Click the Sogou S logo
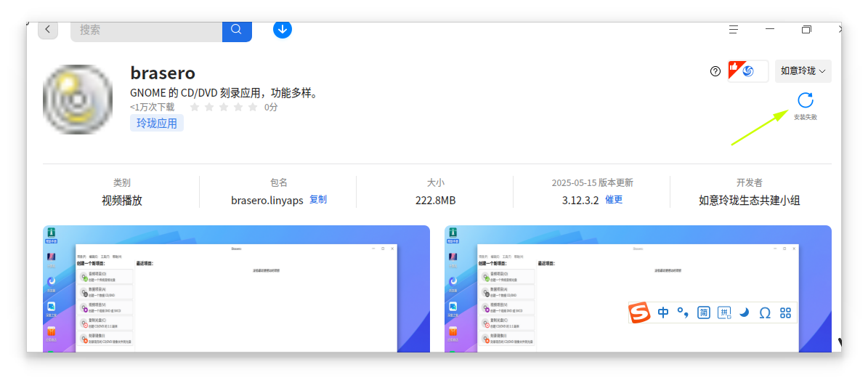 pyautogui.click(x=640, y=313)
